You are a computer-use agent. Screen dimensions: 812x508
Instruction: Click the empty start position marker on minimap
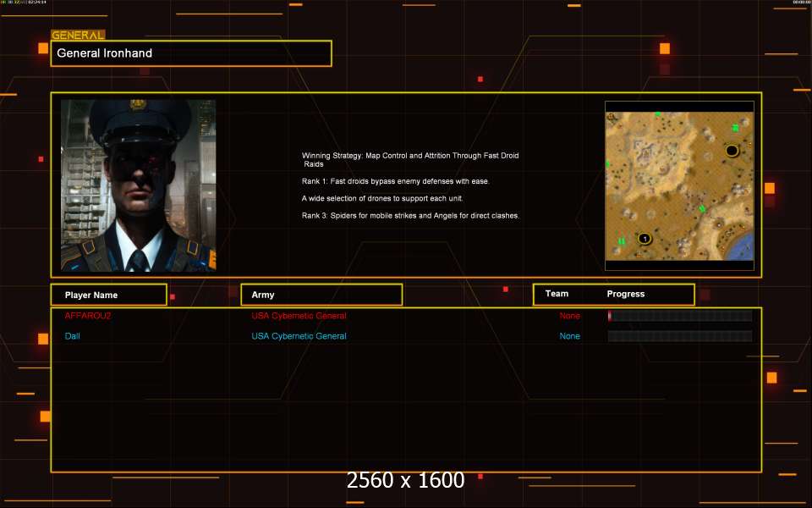tap(732, 151)
